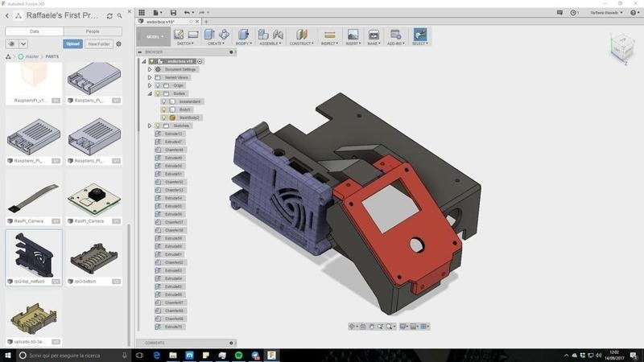
Task: Open the MODIFY menu
Action: (x=244, y=43)
